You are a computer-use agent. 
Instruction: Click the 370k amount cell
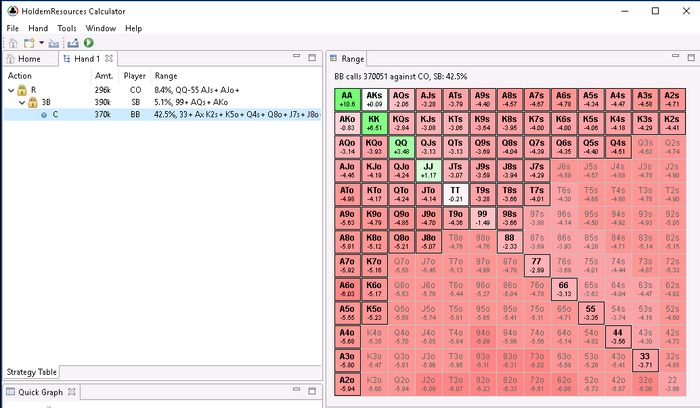(x=102, y=115)
